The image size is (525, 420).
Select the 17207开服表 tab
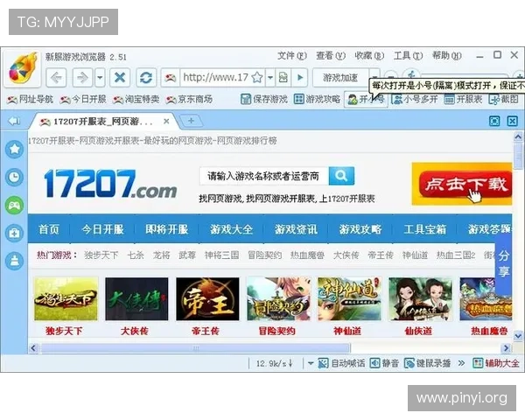[102, 122]
